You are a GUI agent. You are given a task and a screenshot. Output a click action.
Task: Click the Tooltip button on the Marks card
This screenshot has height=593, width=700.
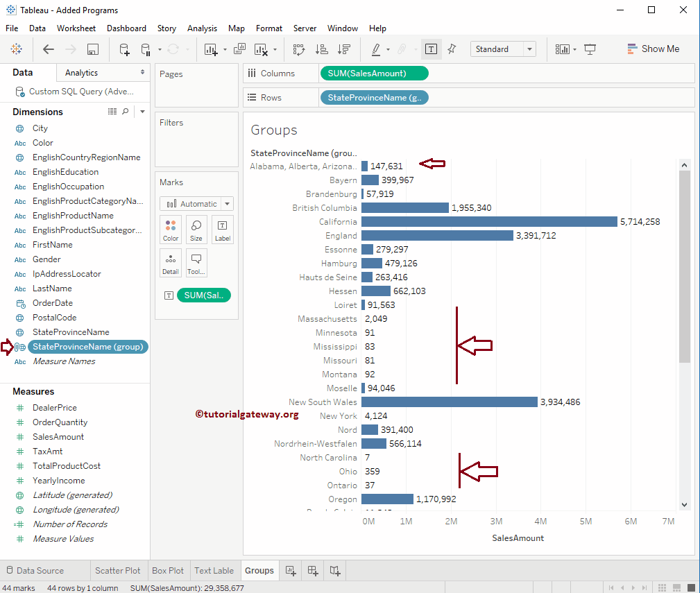point(195,264)
